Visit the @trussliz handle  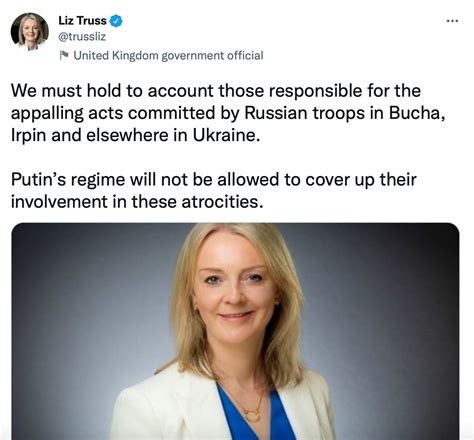click(x=82, y=36)
